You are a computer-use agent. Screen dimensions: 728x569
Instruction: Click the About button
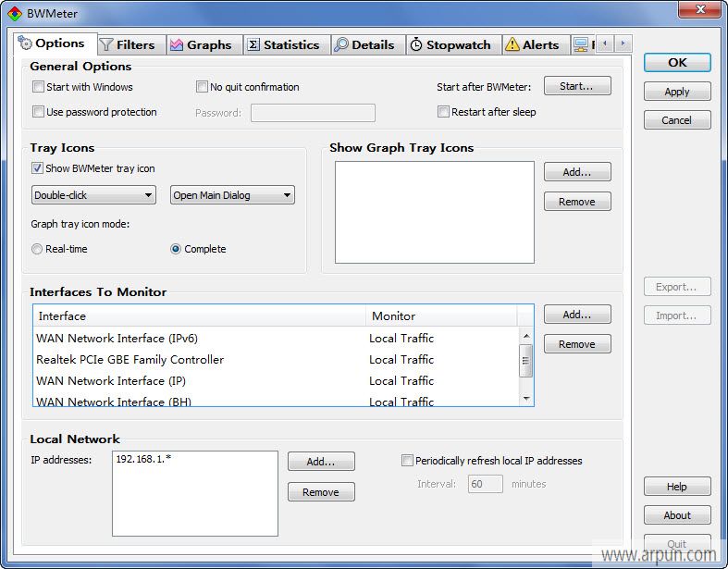[x=677, y=515]
